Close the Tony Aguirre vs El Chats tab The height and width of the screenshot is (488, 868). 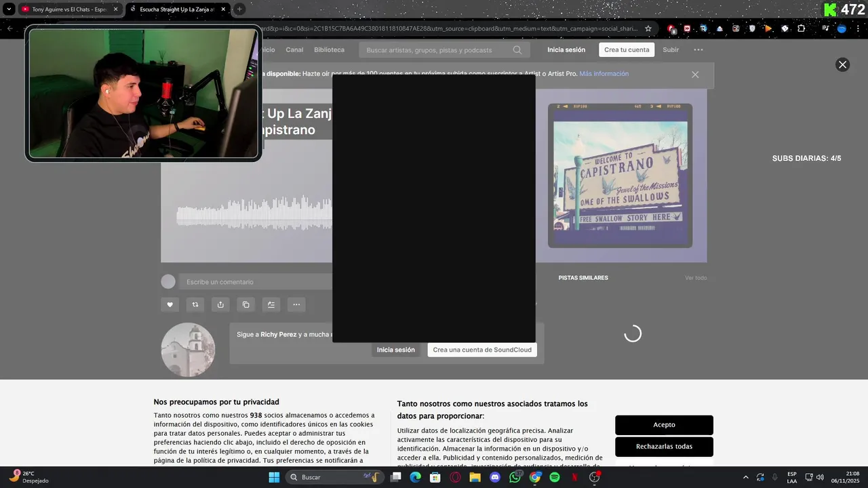click(x=115, y=9)
